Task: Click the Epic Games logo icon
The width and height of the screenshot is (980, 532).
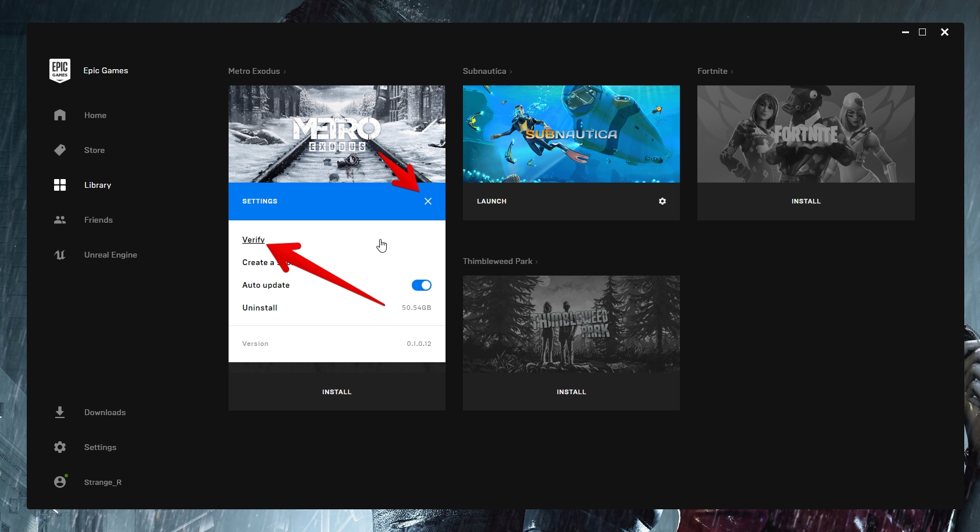Action: tap(60, 70)
